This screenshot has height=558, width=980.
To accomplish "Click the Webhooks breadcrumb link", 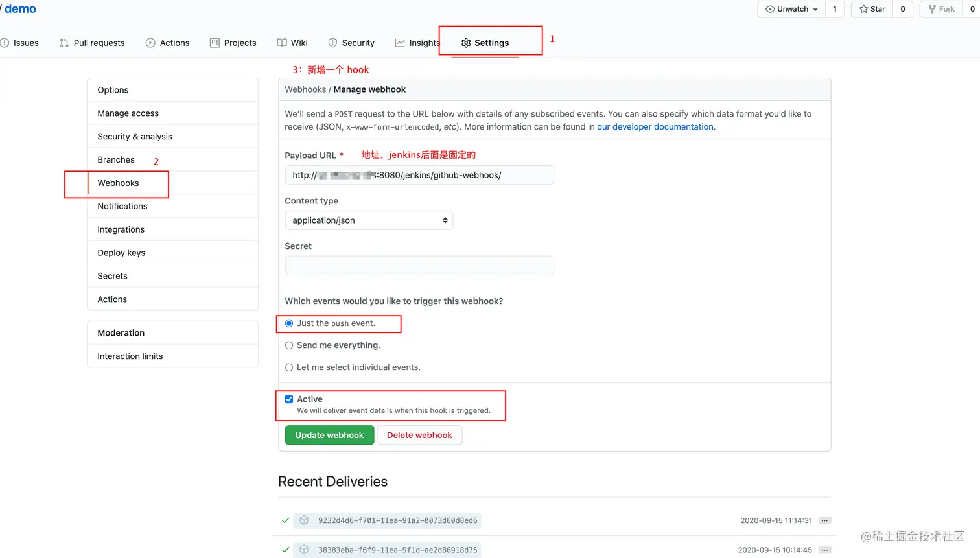I will 305,89.
